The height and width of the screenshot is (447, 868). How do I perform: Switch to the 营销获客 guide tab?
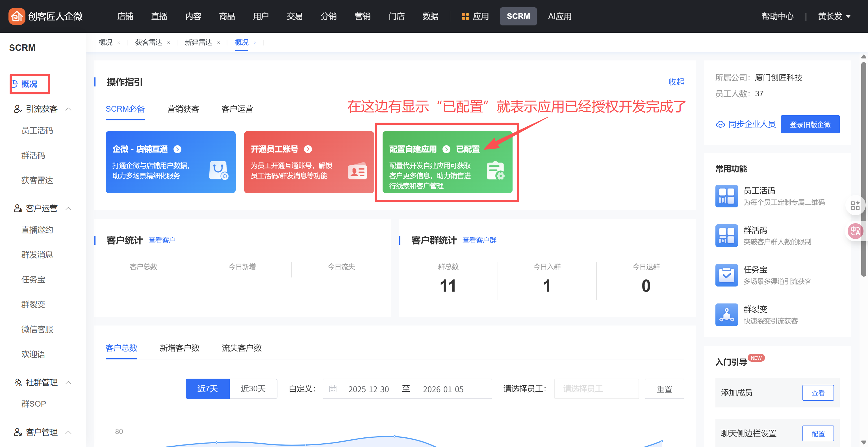[x=183, y=109]
